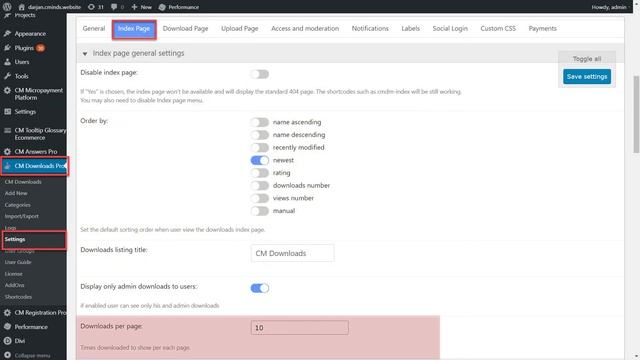Image resolution: width=640 pixels, height=360 pixels.
Task: Switch to the General tab
Action: [94, 29]
